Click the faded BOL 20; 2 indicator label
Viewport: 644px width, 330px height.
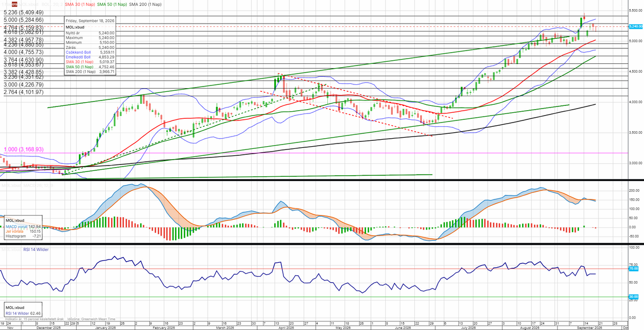pyautogui.click(x=52, y=4)
